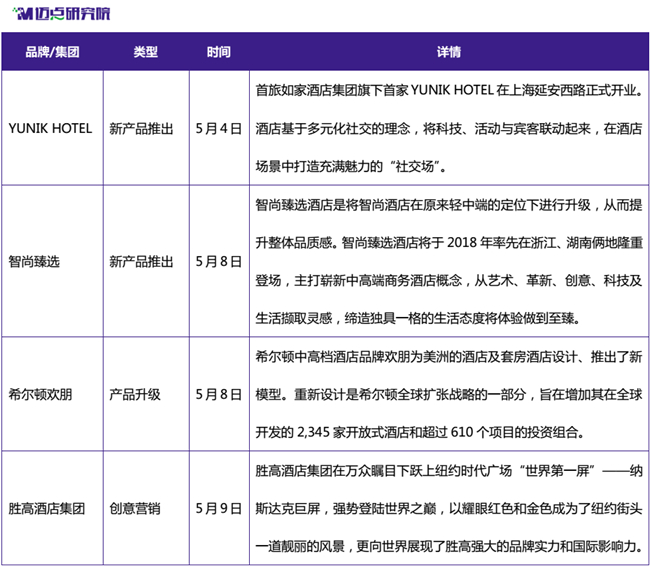Click the line beginning 胜高酒店集团在万众瞩目
Viewport: 650px width, 566px height.
(449, 471)
